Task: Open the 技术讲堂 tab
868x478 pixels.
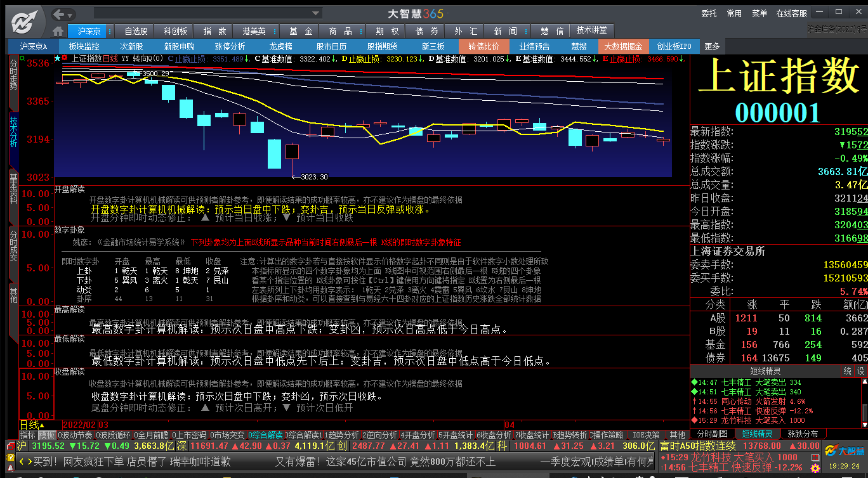Action: (591, 30)
